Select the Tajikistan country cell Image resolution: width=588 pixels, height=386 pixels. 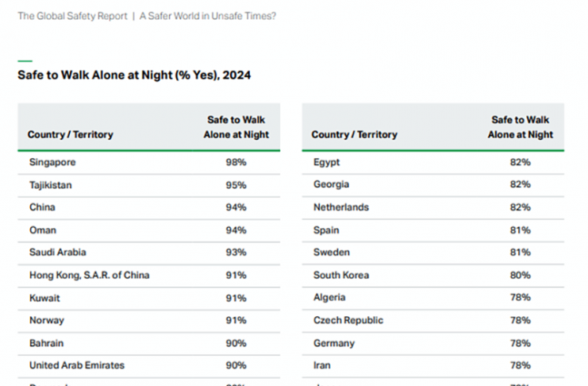[x=51, y=185]
